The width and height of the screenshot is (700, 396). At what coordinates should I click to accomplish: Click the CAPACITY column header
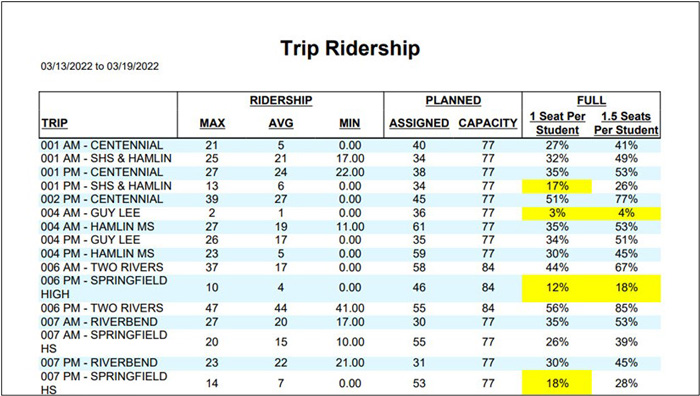point(488,123)
